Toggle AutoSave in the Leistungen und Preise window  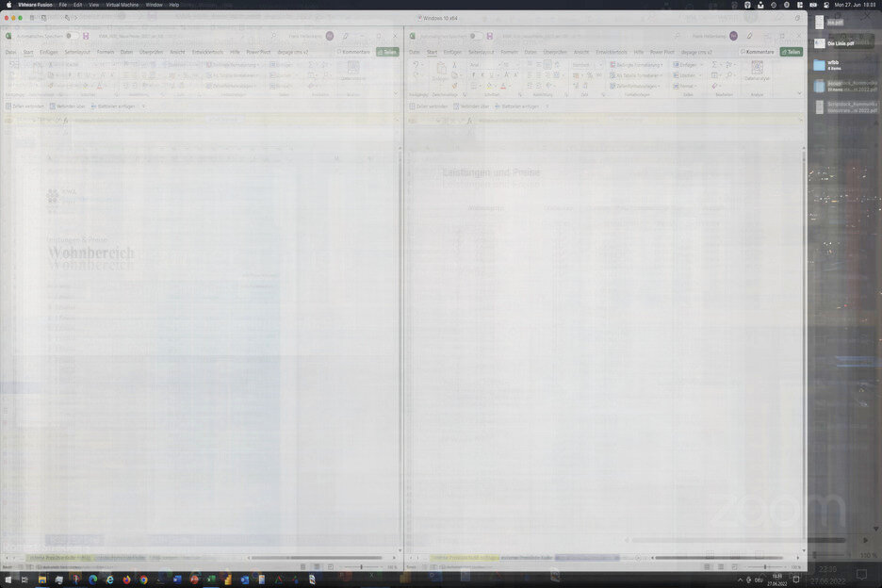(x=476, y=36)
